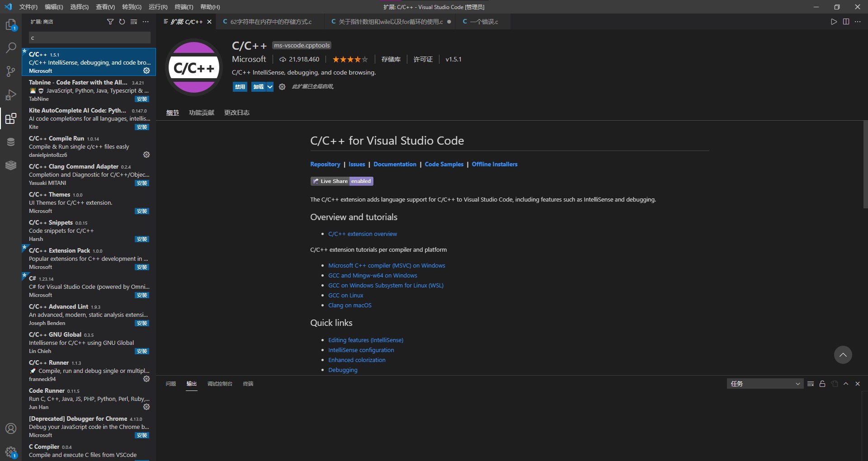The image size is (868, 461).
Task: Open the IntelliSense configuration link
Action: pyautogui.click(x=361, y=350)
